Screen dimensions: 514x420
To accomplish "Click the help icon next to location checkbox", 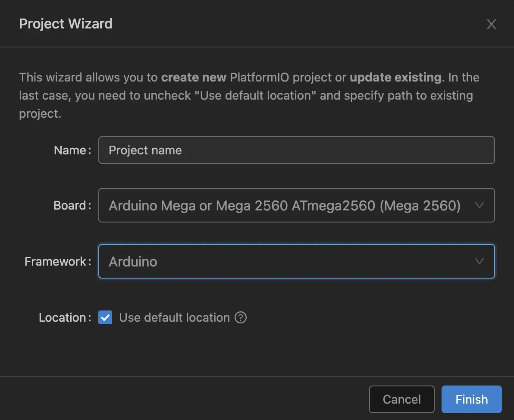I will [241, 317].
